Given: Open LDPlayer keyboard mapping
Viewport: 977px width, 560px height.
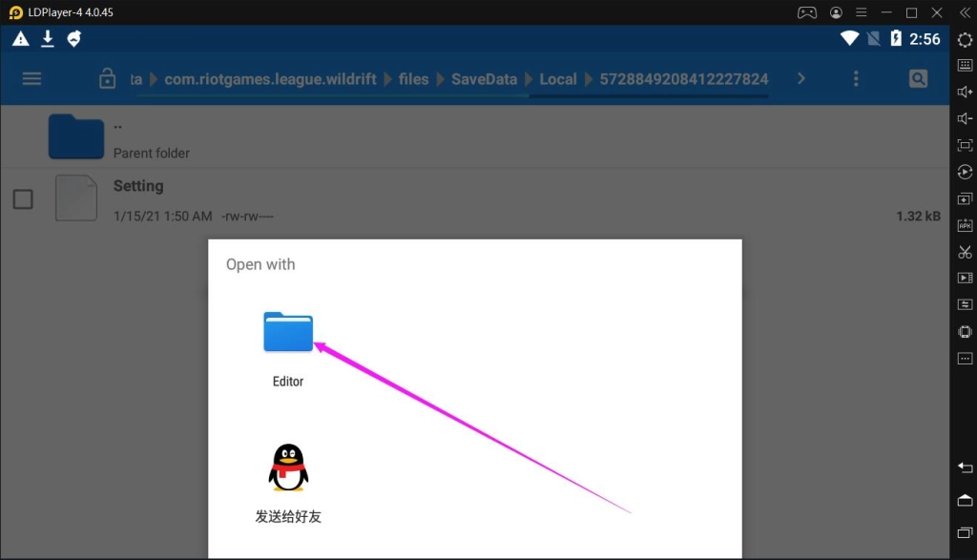Looking at the screenshot, I should pos(965,66).
